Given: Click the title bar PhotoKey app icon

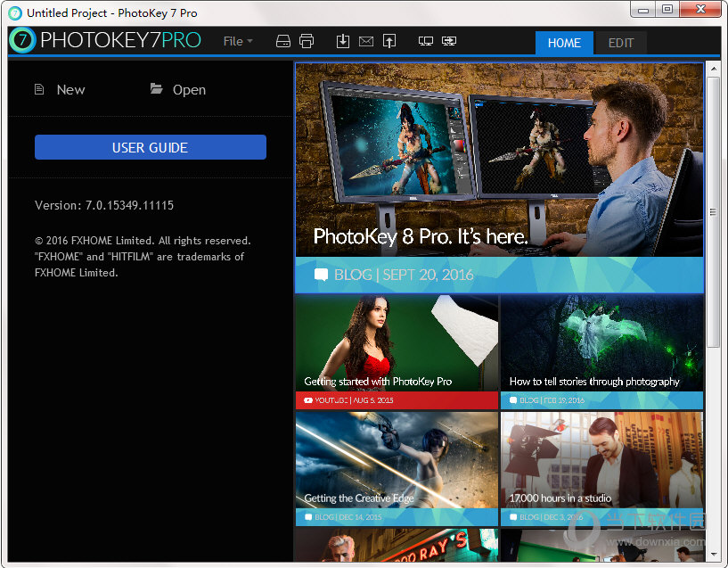Looking at the screenshot, I should [x=15, y=13].
